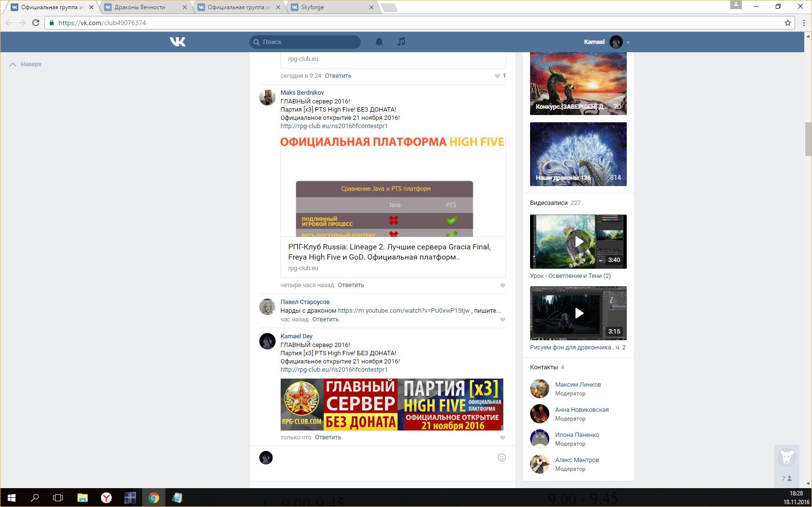The width and height of the screenshot is (812, 507).
Task: Like Maks Berdnikov's comment
Action: (x=502, y=285)
